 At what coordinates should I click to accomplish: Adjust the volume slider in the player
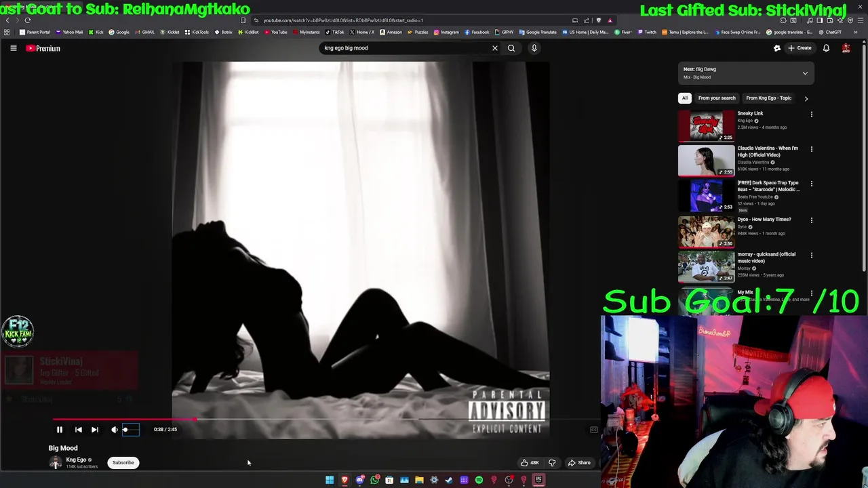[x=131, y=429]
